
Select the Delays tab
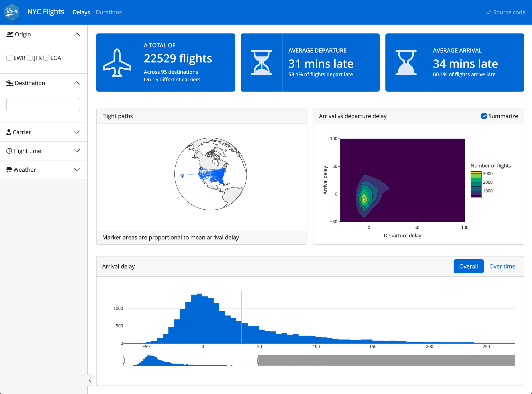81,12
